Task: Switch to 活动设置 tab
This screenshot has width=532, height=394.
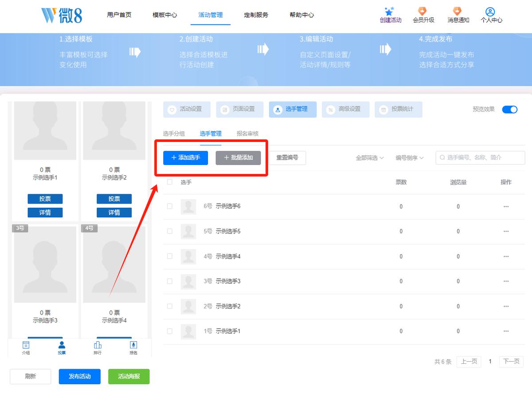Action: coord(187,110)
